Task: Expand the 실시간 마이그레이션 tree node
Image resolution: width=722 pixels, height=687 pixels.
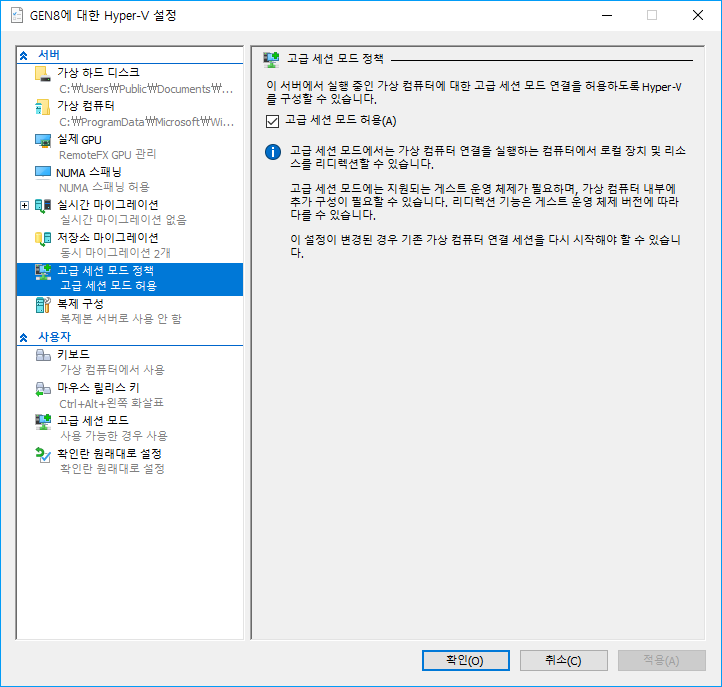Action: [x=24, y=205]
